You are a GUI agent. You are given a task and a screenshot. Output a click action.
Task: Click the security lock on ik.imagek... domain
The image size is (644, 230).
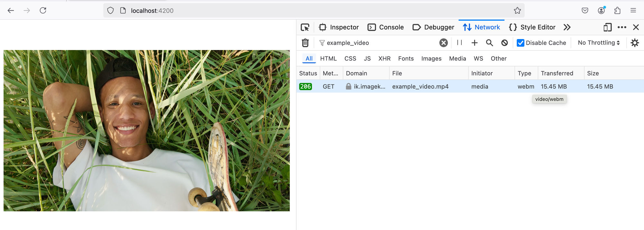tap(348, 86)
